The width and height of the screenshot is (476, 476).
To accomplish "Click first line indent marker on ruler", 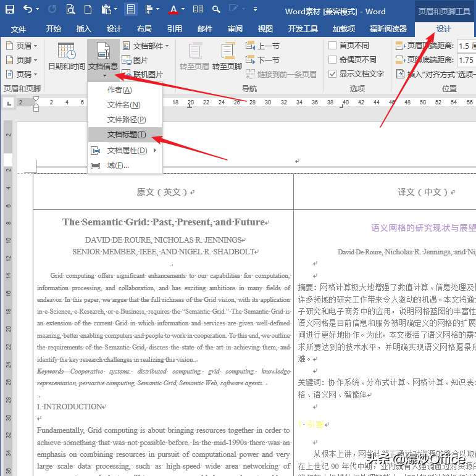I will [x=36, y=99].
